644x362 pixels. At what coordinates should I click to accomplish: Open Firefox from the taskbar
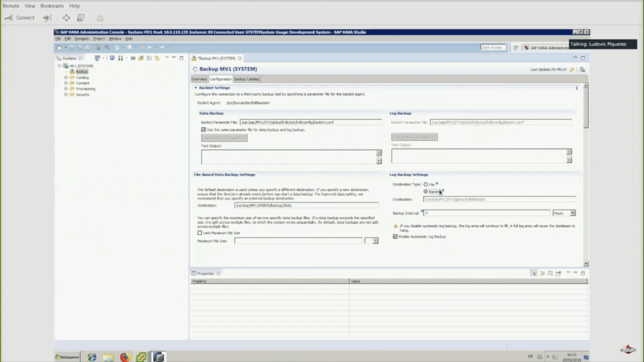(x=125, y=357)
